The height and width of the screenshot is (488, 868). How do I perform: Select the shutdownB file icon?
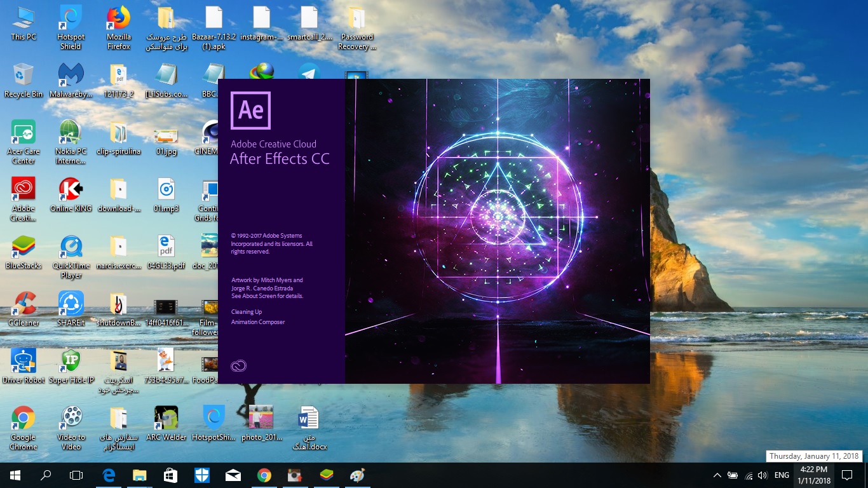click(118, 309)
